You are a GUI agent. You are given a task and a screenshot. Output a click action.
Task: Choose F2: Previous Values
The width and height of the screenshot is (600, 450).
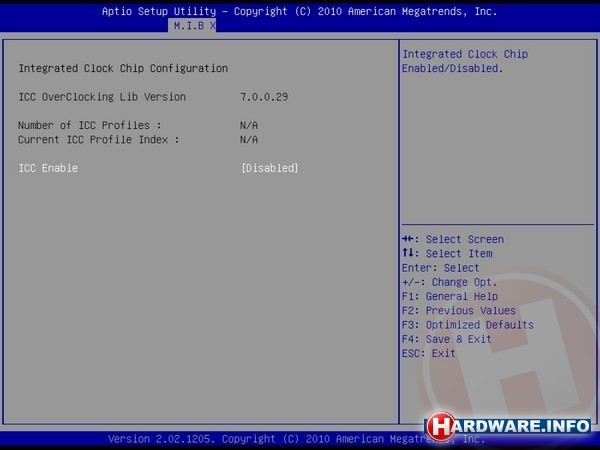pos(458,311)
